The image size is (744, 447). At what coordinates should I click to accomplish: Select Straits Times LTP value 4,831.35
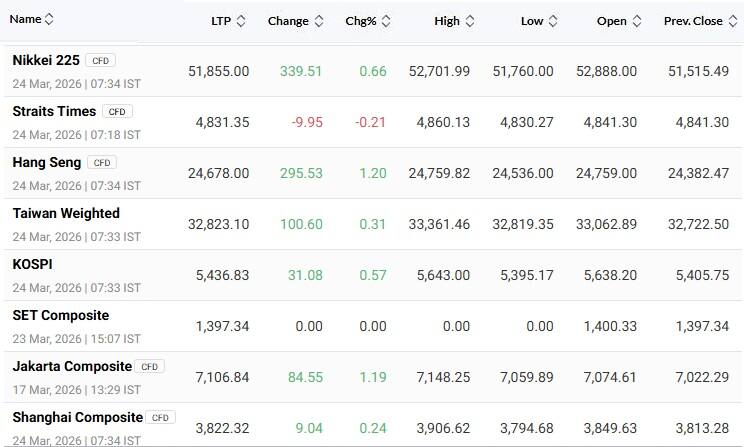click(x=223, y=122)
